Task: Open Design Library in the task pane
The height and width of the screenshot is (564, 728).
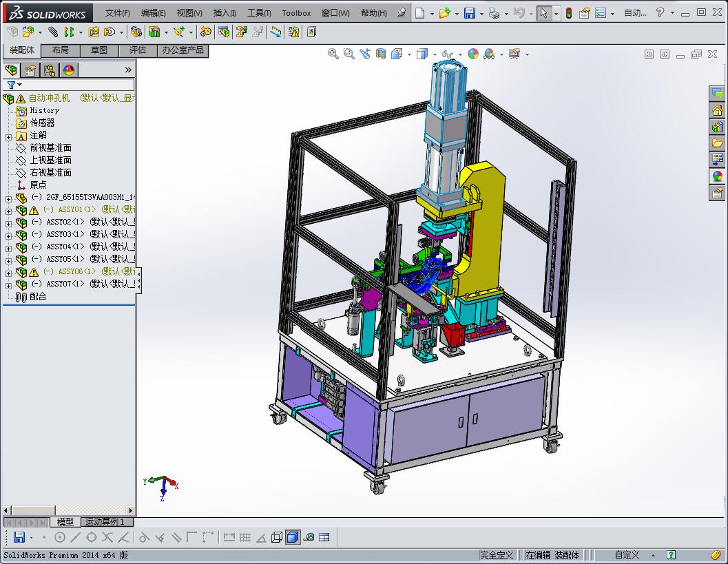Action: click(717, 126)
